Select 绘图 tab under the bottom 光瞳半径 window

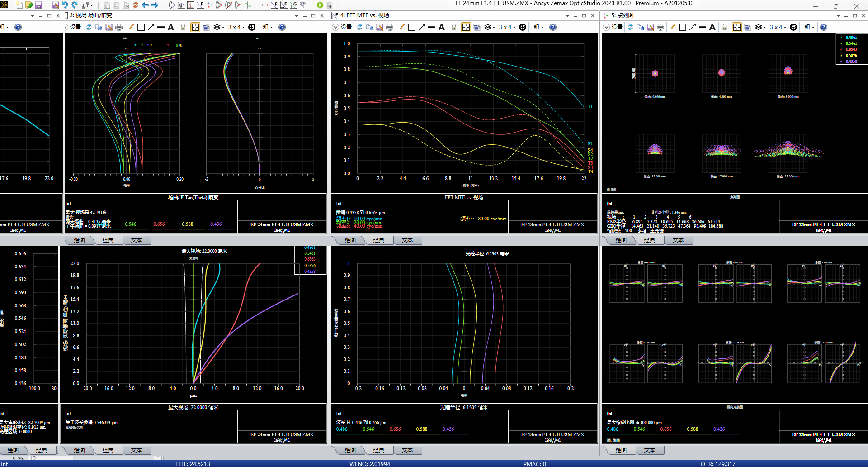350,450
